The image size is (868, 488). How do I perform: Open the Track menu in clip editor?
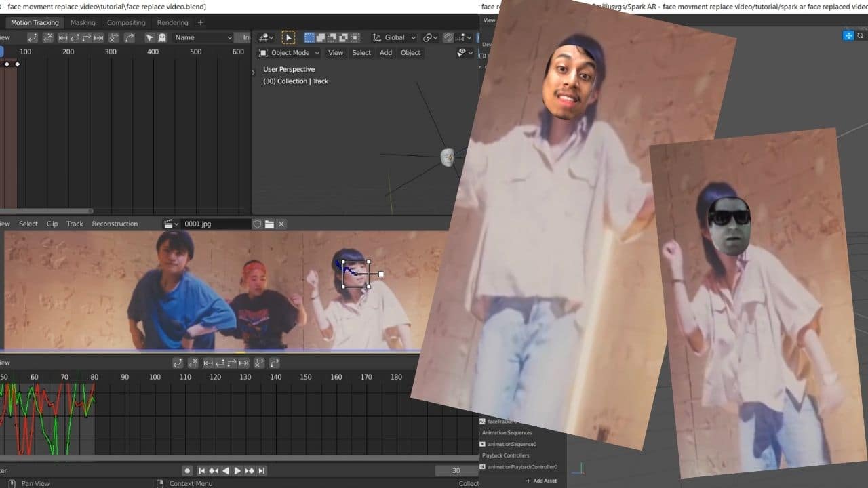click(75, 224)
